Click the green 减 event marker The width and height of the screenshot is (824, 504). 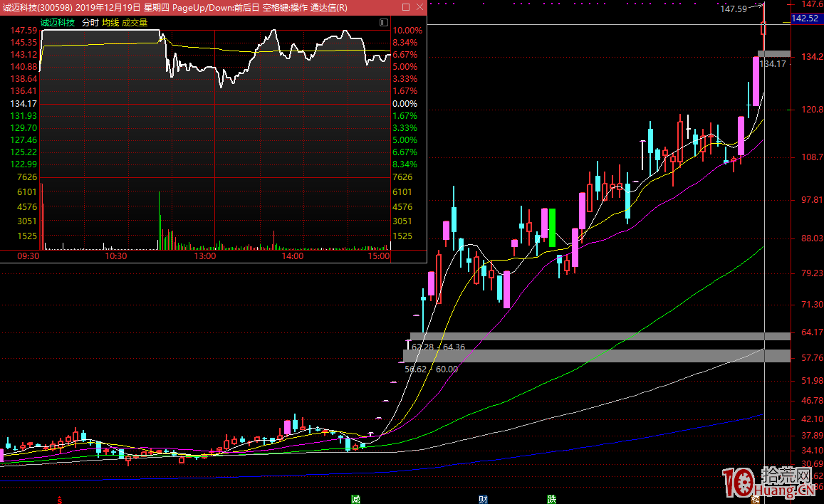[355, 499]
